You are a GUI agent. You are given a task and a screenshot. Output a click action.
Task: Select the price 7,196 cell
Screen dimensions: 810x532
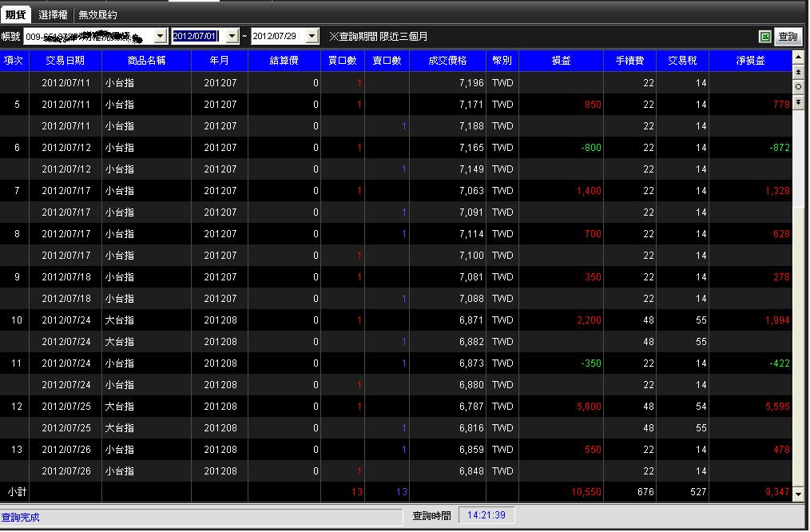pos(471,82)
